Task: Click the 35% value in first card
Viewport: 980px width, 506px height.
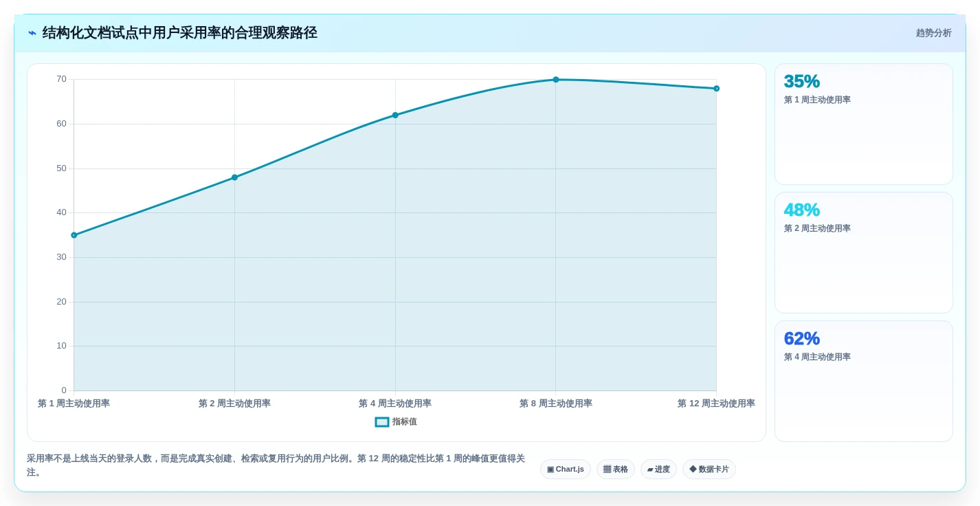Action: pyautogui.click(x=802, y=81)
